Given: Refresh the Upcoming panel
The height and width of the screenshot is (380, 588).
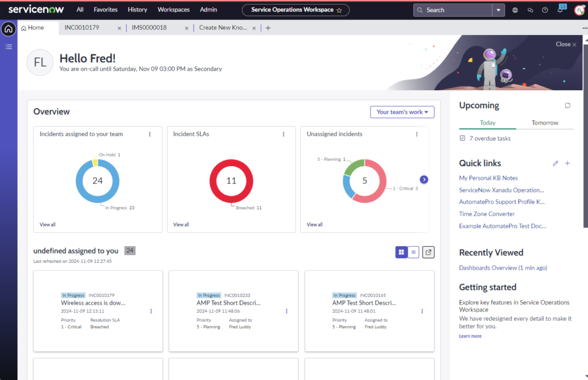Looking at the screenshot, I should tap(567, 105).
